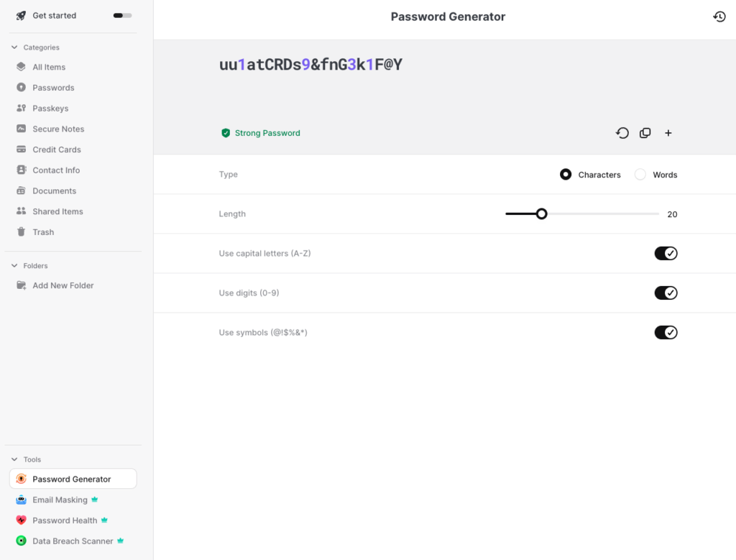Click premium crown next to Password Health
The image size is (736, 560).
104,520
